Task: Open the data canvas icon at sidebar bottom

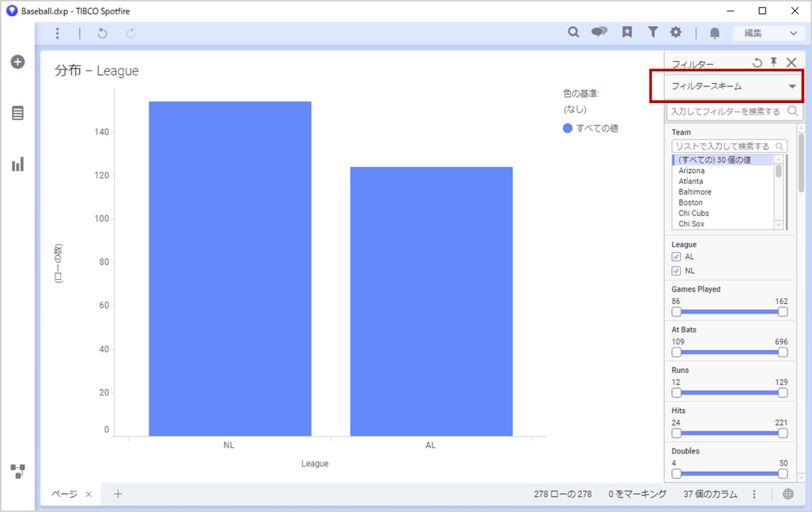Action: [x=18, y=471]
